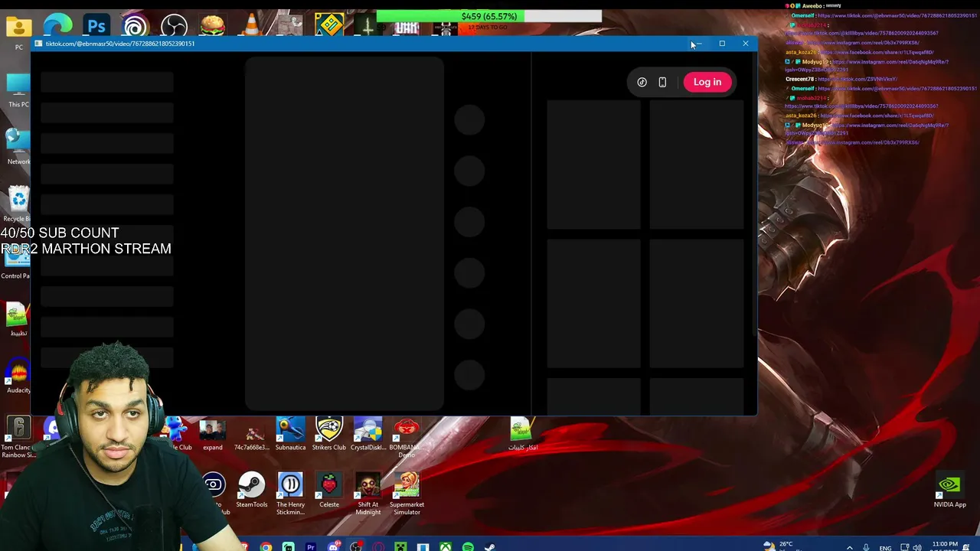Maximize the TikTok browser window
The width and height of the screenshot is (980, 551).
(x=722, y=44)
